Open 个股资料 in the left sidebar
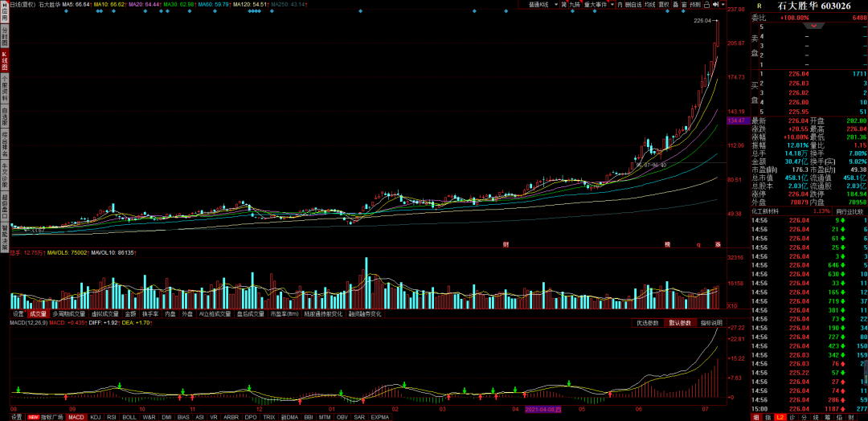The image size is (868, 421). pos(5,89)
